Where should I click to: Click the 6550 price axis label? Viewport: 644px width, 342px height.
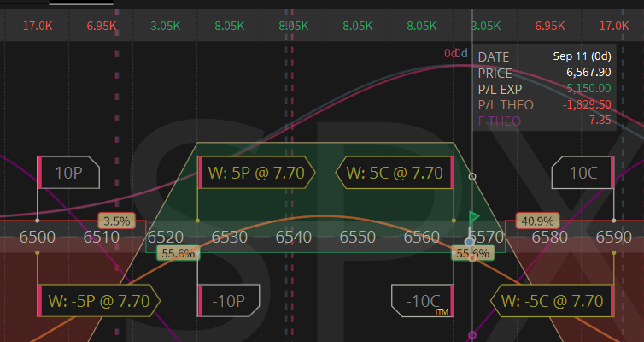pos(358,237)
